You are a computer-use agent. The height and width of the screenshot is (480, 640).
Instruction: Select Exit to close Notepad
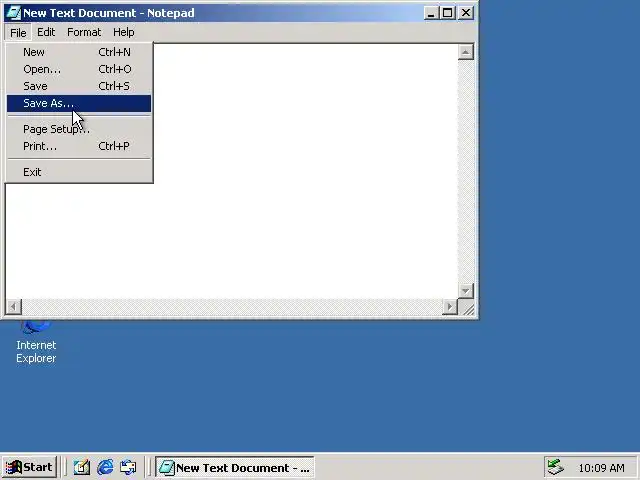(79, 172)
